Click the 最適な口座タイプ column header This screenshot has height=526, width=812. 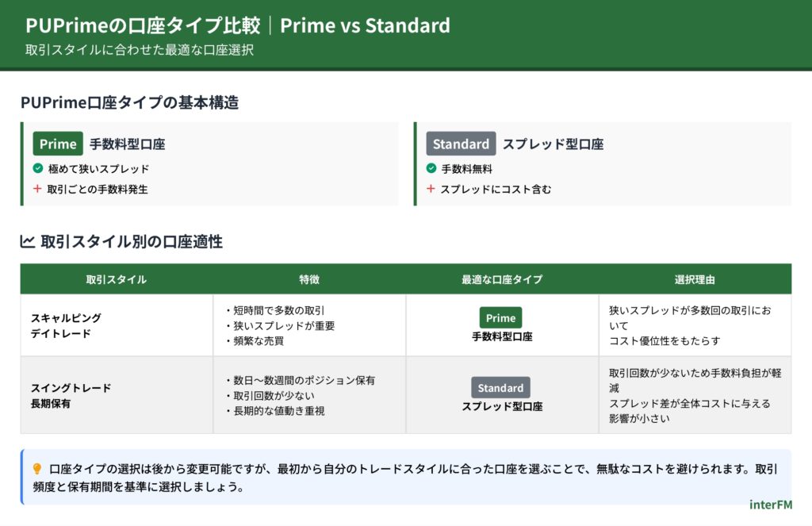point(502,279)
